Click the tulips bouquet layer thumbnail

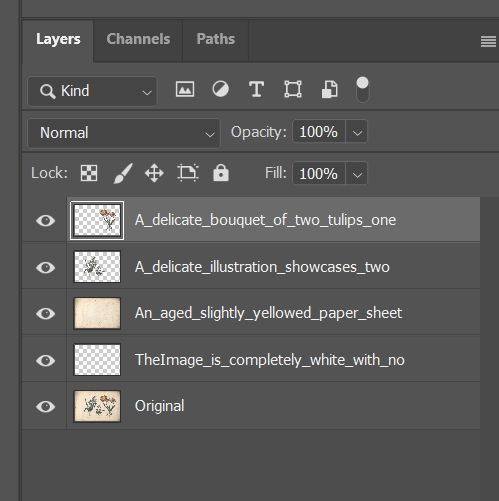click(x=97, y=220)
